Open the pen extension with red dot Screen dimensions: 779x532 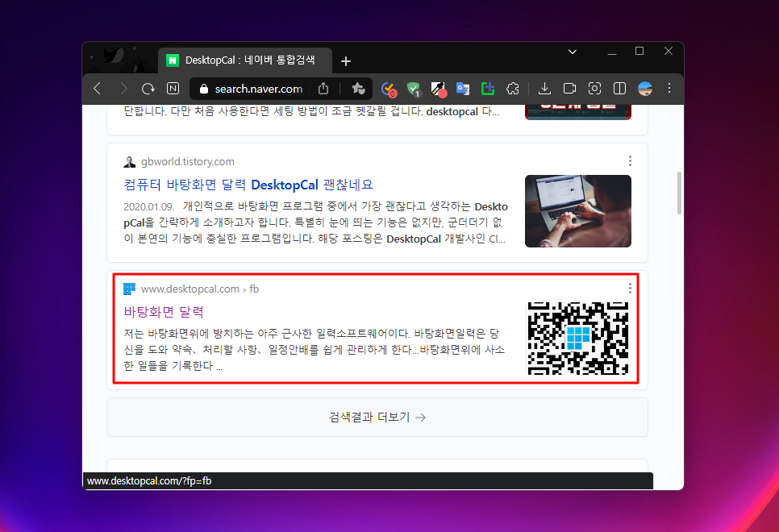click(439, 89)
